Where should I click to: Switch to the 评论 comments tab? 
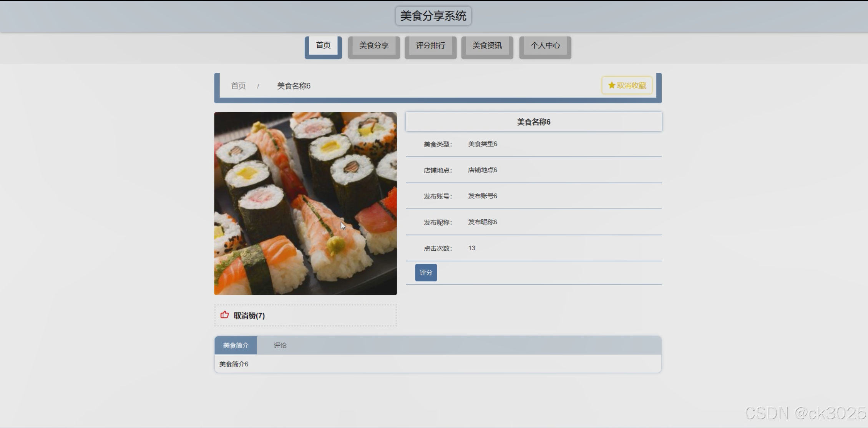tap(280, 345)
